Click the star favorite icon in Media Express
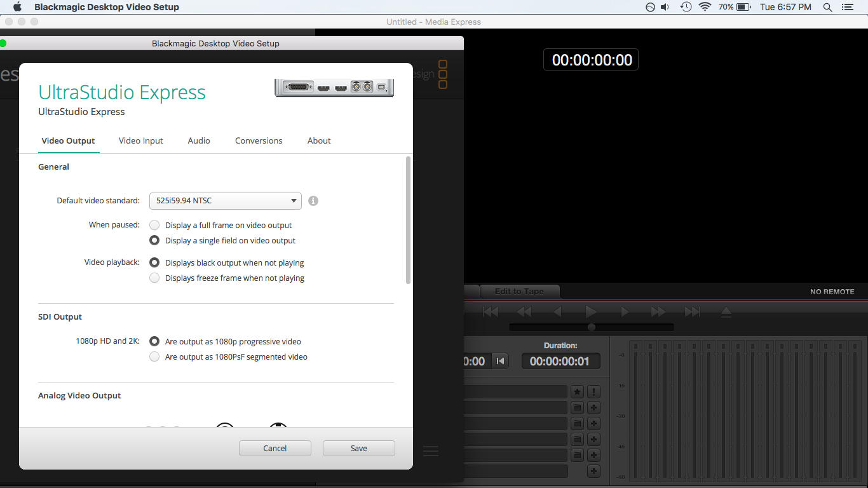Screen dimensions: 868x488 [x=577, y=392]
